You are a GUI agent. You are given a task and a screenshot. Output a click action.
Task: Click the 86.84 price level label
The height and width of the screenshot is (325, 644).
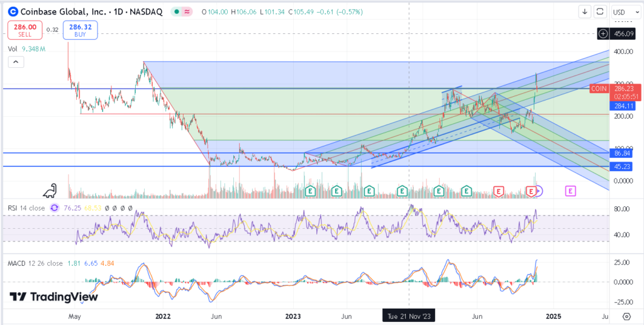(622, 153)
